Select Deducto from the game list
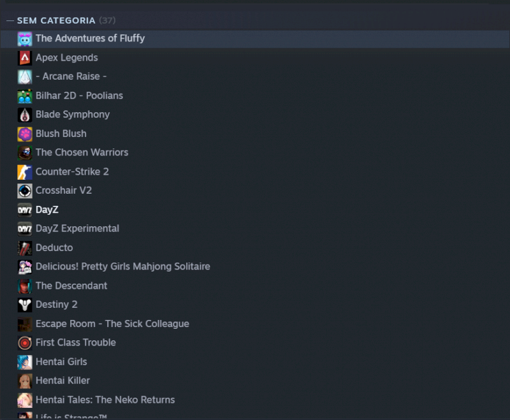 pyautogui.click(x=54, y=248)
